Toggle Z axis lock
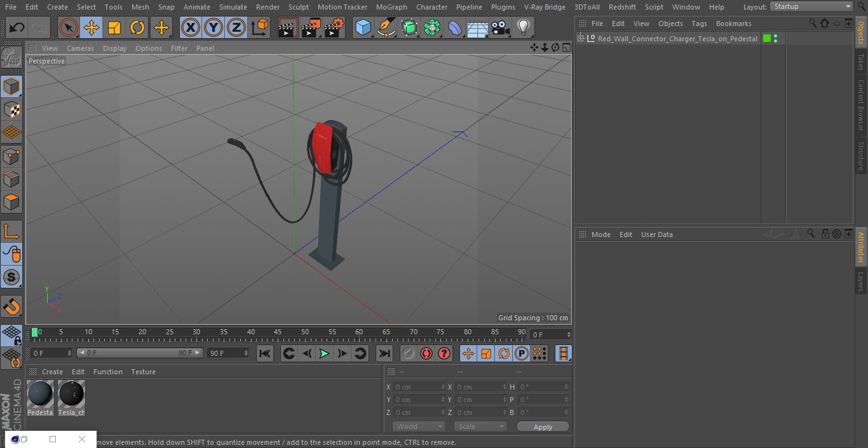Screen dimensions: 868x448 236,27
